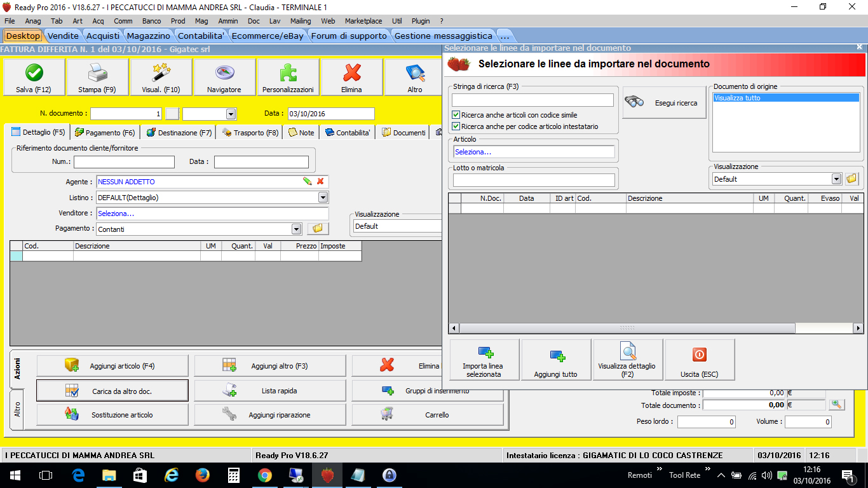
Task: Click Uscita (ESC) red power button
Action: coord(700,360)
